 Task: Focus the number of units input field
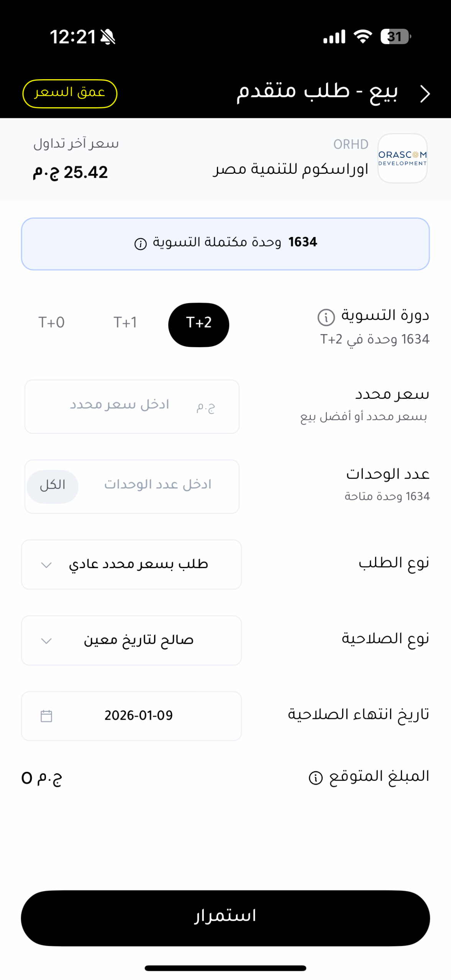tap(157, 486)
